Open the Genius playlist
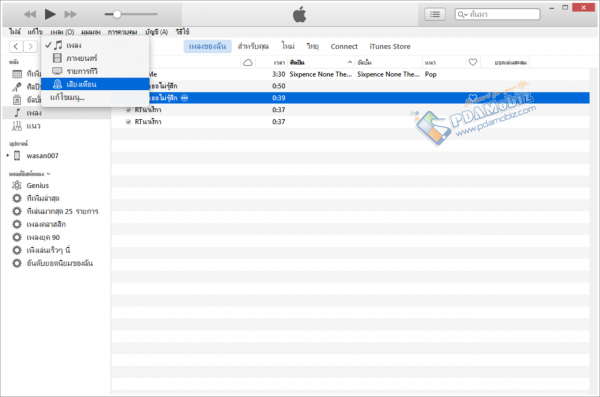This screenshot has width=600, height=397. click(38, 185)
